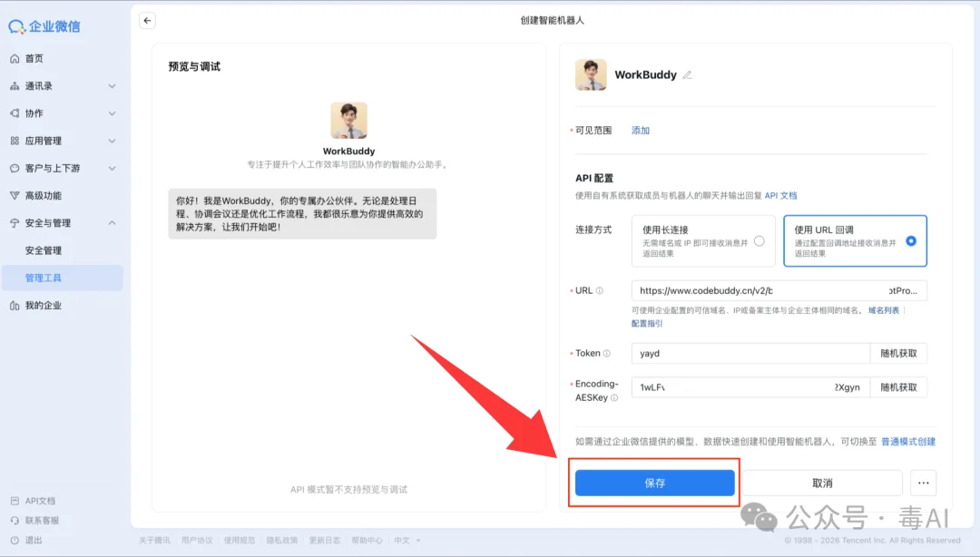Screen dimensions: 980x557
Task: Expand the 客户与上下游 section chevron
Action: tap(113, 168)
